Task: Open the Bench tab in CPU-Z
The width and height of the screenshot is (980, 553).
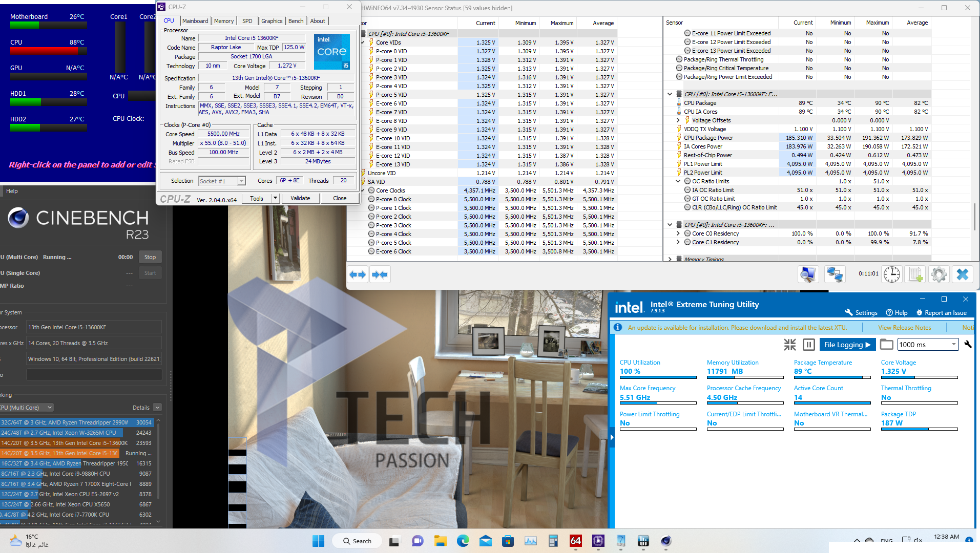Action: tap(296, 21)
